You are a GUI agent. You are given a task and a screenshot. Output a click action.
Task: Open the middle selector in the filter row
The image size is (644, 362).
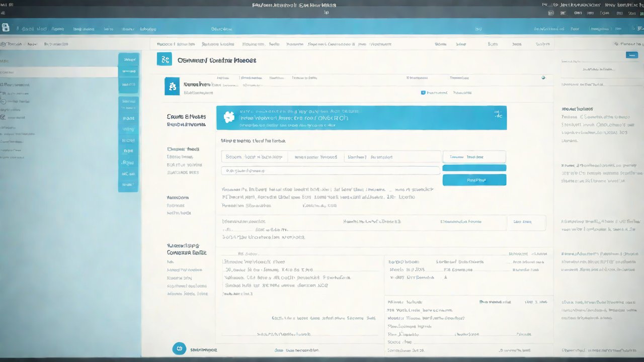315,157
